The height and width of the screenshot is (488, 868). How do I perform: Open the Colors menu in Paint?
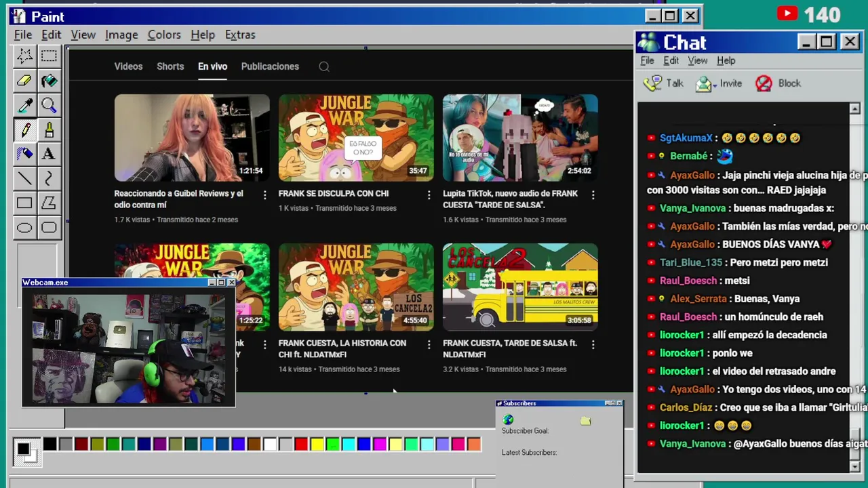point(164,35)
